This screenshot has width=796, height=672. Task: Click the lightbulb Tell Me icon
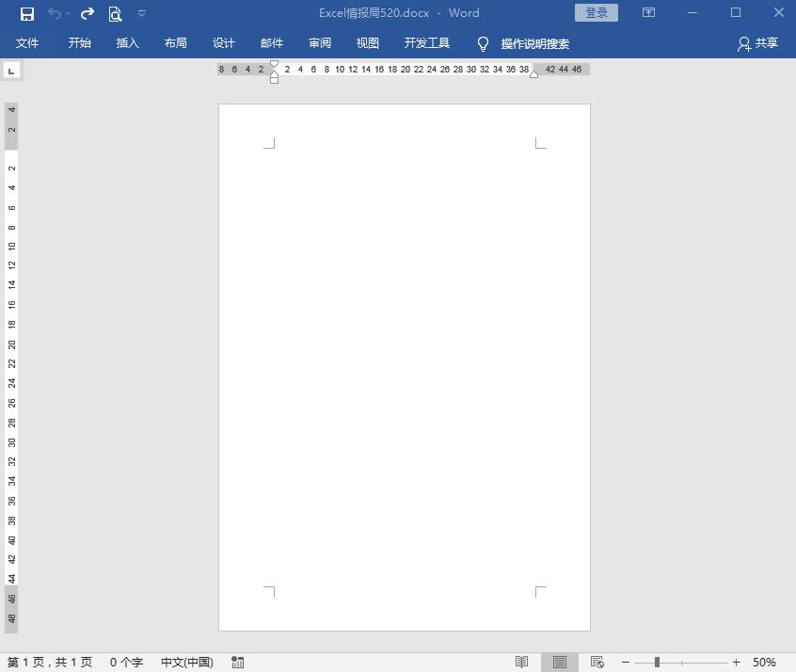(x=484, y=43)
